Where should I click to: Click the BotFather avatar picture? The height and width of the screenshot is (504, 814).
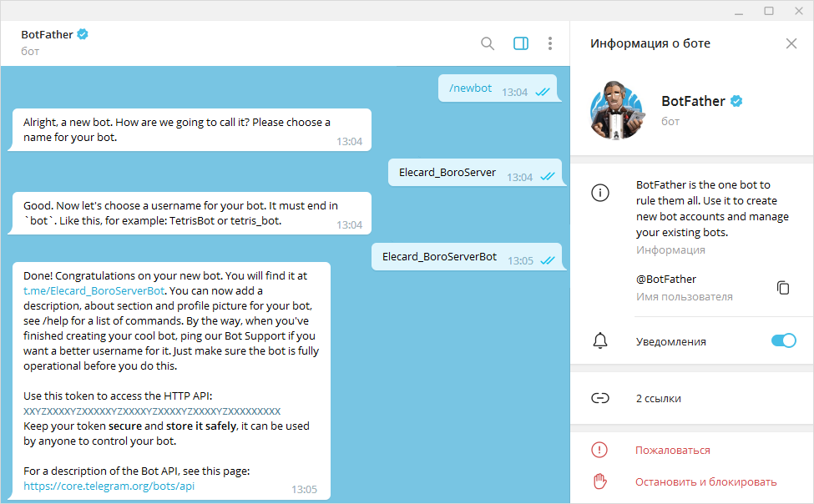(x=619, y=110)
